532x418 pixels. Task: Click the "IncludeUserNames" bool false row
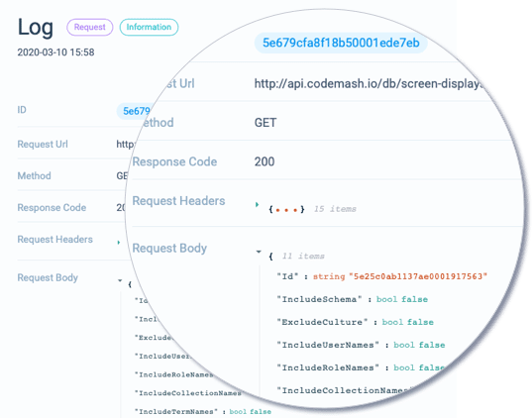[361, 345]
